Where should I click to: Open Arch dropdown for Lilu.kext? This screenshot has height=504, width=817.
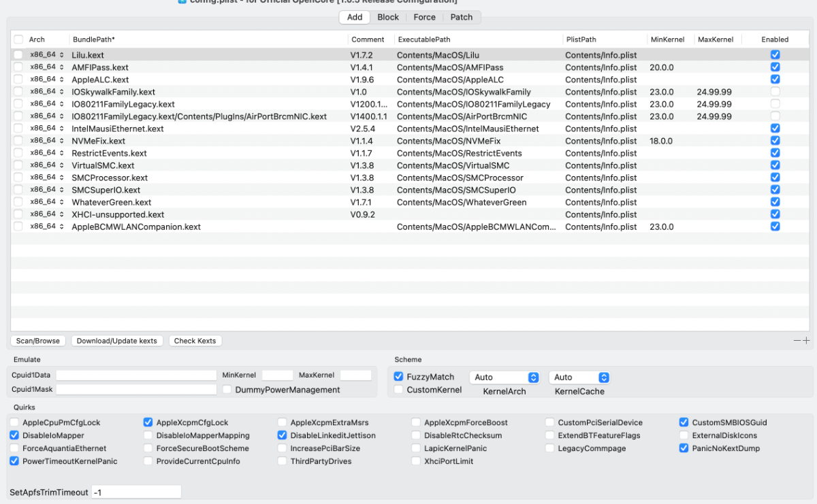point(47,54)
